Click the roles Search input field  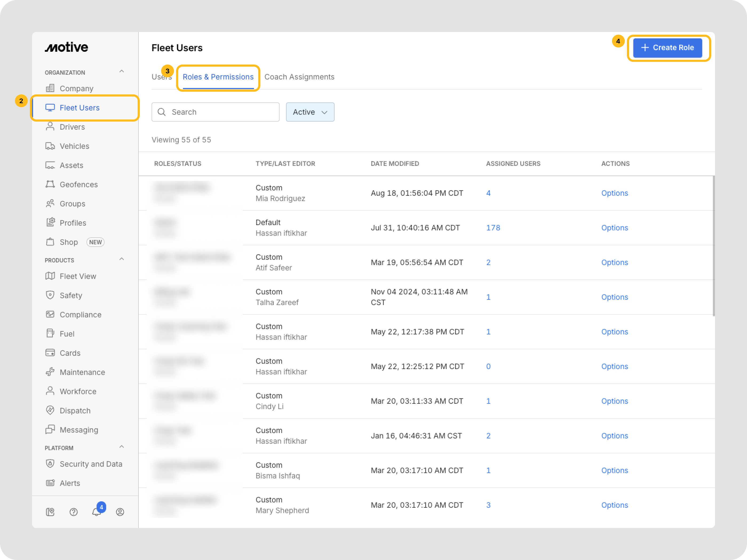[x=220, y=112]
